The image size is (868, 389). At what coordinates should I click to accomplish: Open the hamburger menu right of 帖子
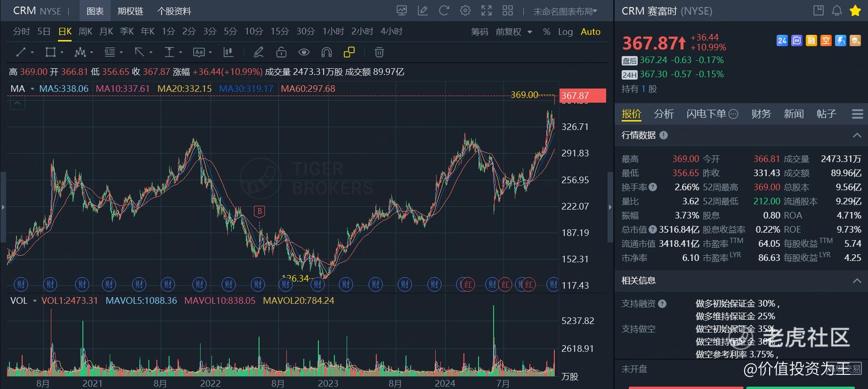(x=858, y=114)
